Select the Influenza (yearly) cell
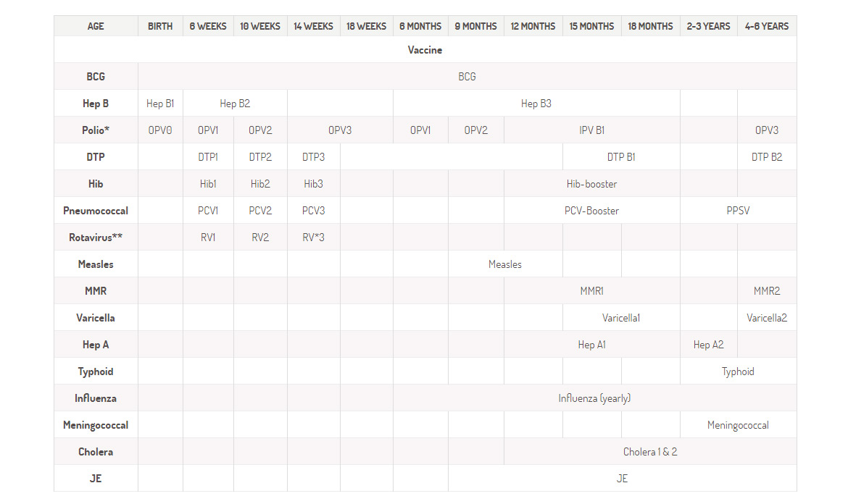Image resolution: width=848 pixels, height=504 pixels. [594, 398]
